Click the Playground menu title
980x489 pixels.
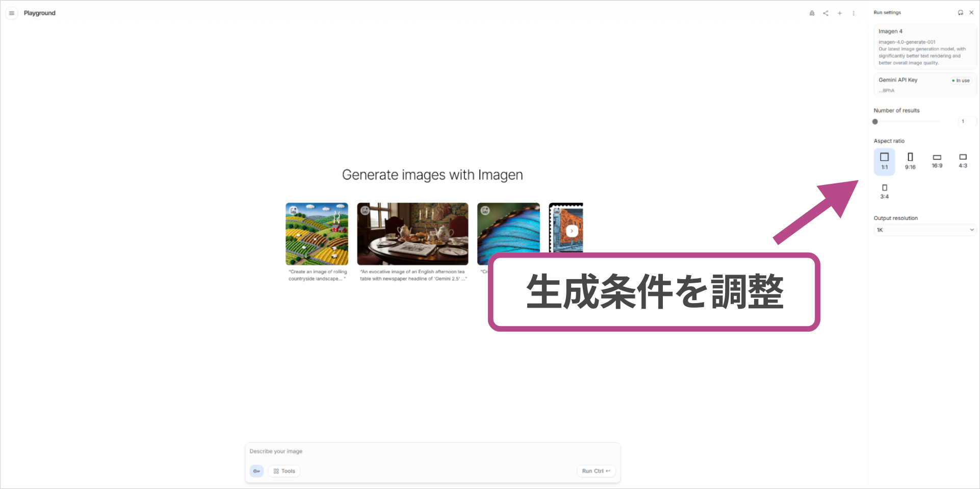(x=40, y=13)
